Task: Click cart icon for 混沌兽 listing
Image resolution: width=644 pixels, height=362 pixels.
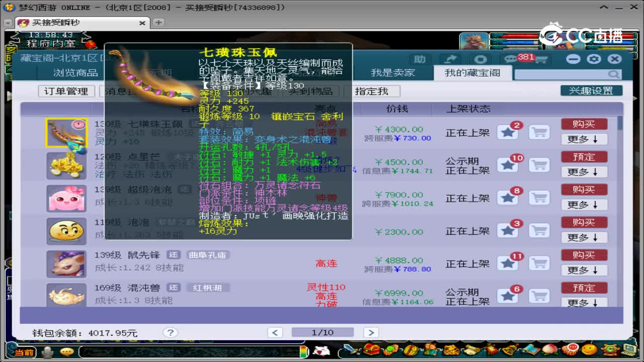Action: [539, 296]
